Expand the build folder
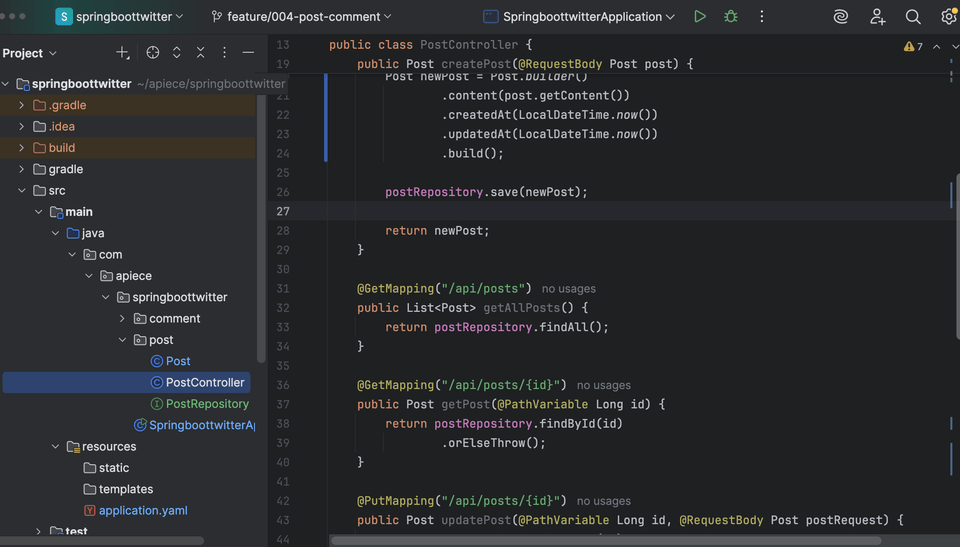Viewport: 960px width, 547px height. pos(22,148)
